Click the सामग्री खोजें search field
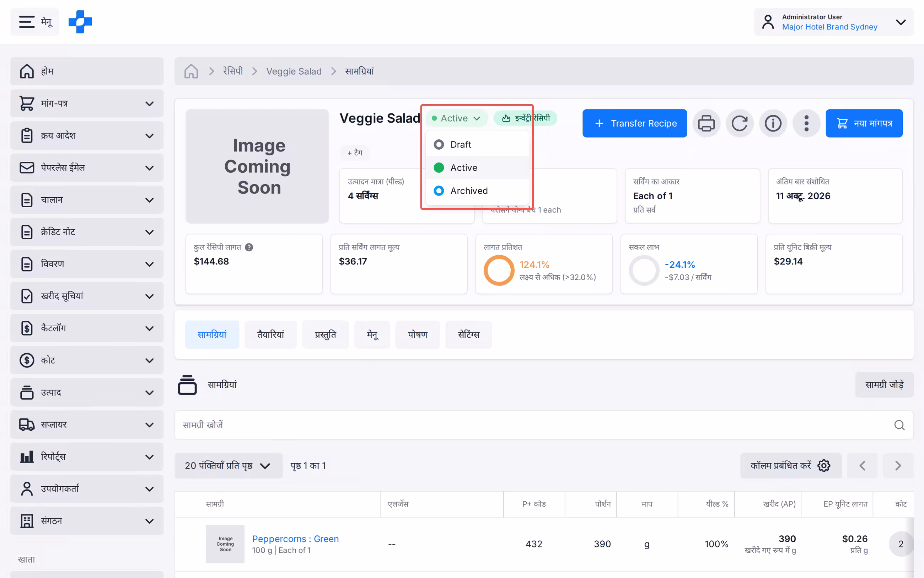The height and width of the screenshot is (578, 924). [544, 425]
